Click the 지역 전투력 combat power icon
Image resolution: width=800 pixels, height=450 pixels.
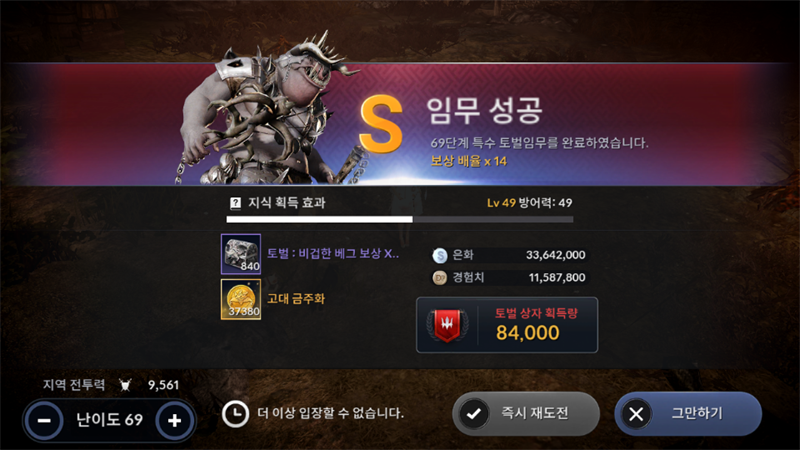pyautogui.click(x=125, y=385)
